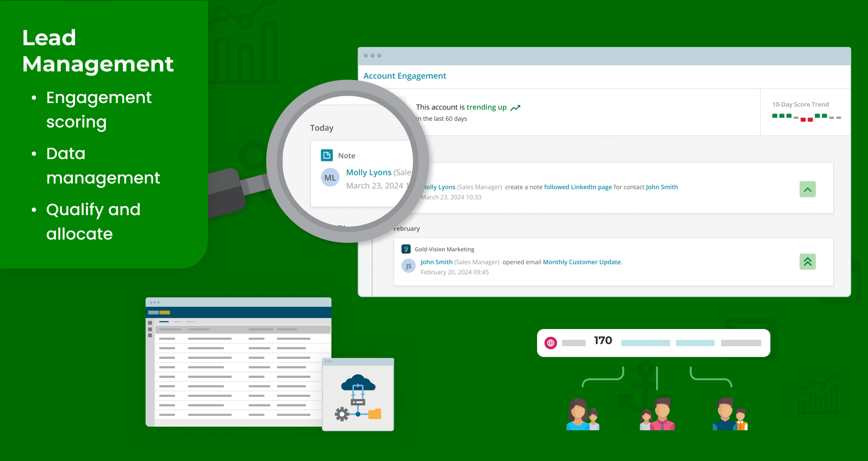The image size is (868, 461).
Task: Toggle the yellow tab in the list window toolbar
Action: 165,312
